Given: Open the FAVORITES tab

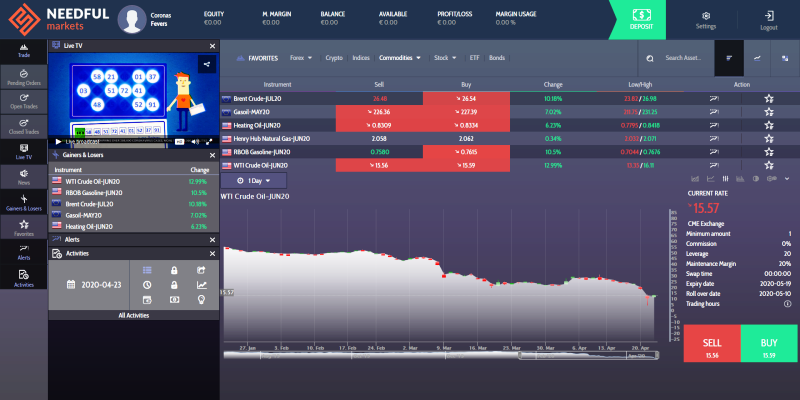Looking at the screenshot, I should [x=258, y=58].
